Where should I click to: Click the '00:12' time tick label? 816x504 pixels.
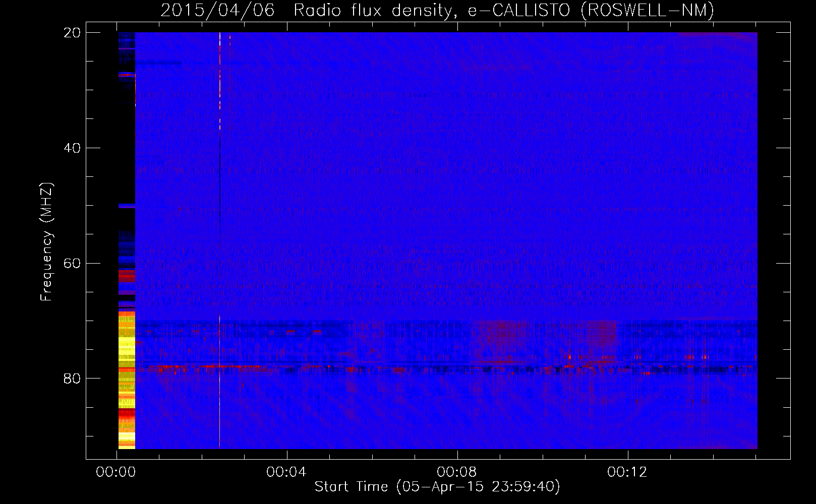(x=627, y=472)
